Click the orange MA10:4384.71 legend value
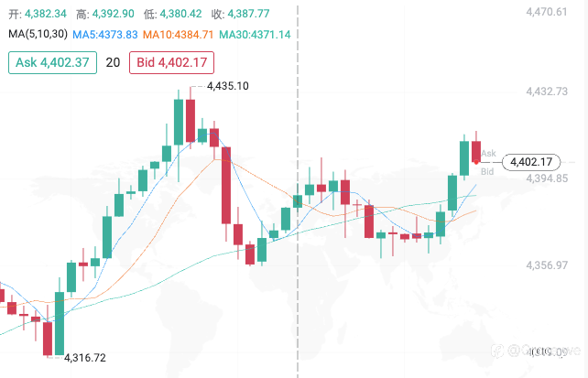The width and height of the screenshot is (588, 378). 178,35
